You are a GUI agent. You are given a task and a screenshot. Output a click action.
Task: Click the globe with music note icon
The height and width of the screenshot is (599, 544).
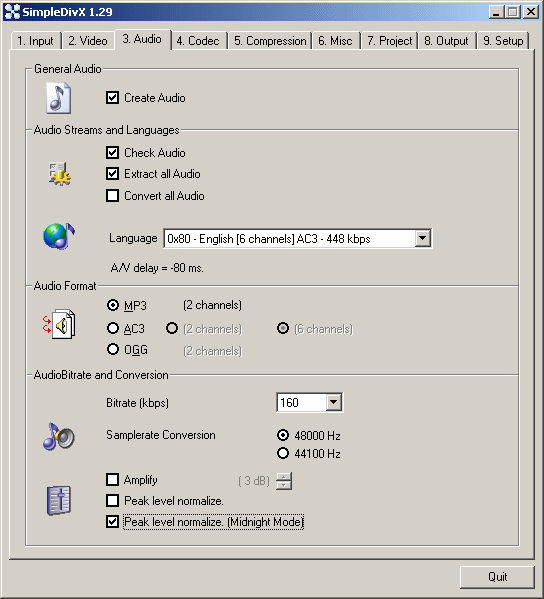click(x=59, y=236)
